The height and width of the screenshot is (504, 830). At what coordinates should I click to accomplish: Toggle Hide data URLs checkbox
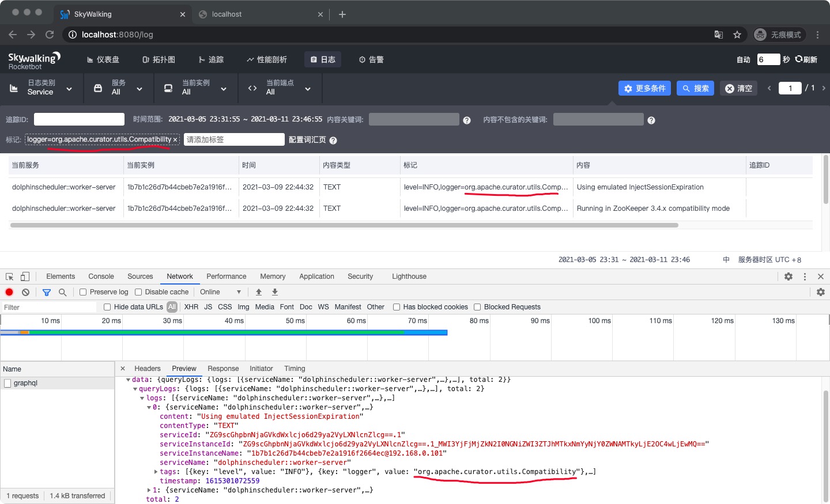[107, 307]
